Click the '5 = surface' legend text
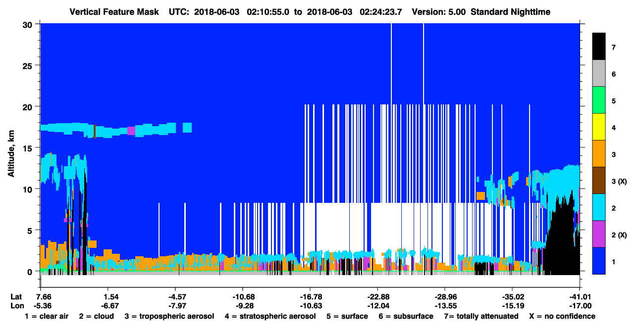644x330 pixels. pyautogui.click(x=347, y=316)
